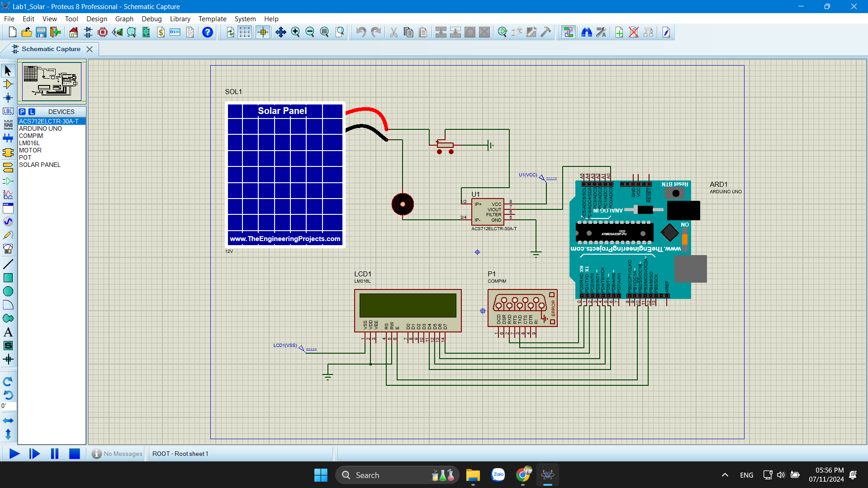
Task: Start the simulation with the Play button
Action: [14, 454]
